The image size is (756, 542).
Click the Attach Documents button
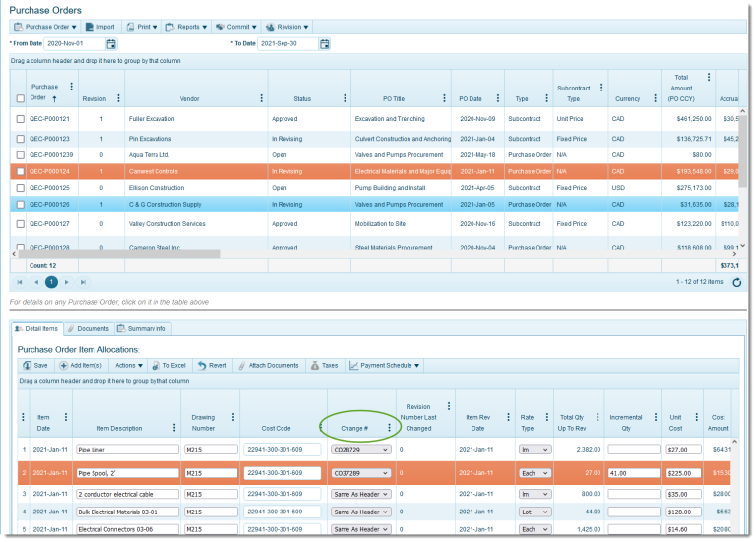pyautogui.click(x=268, y=365)
